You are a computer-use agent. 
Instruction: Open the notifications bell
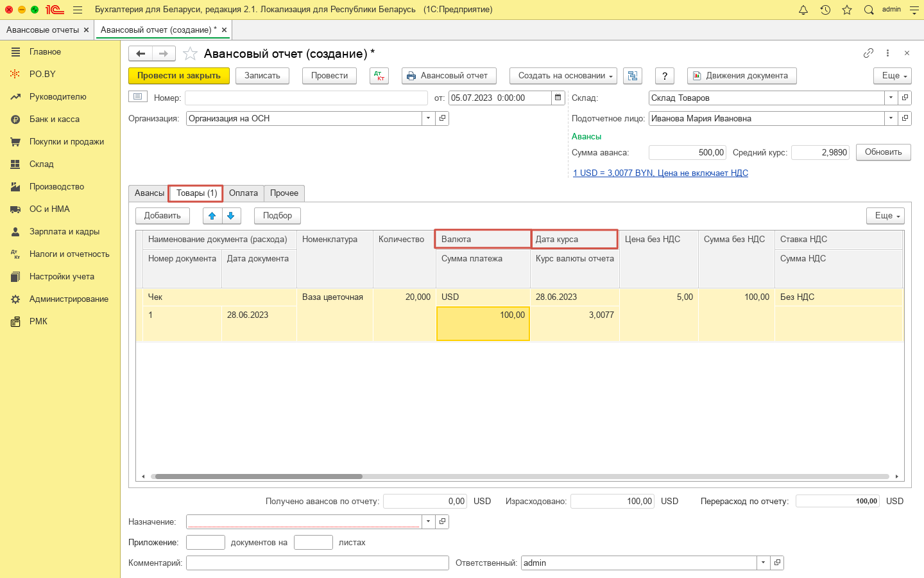[x=803, y=10]
